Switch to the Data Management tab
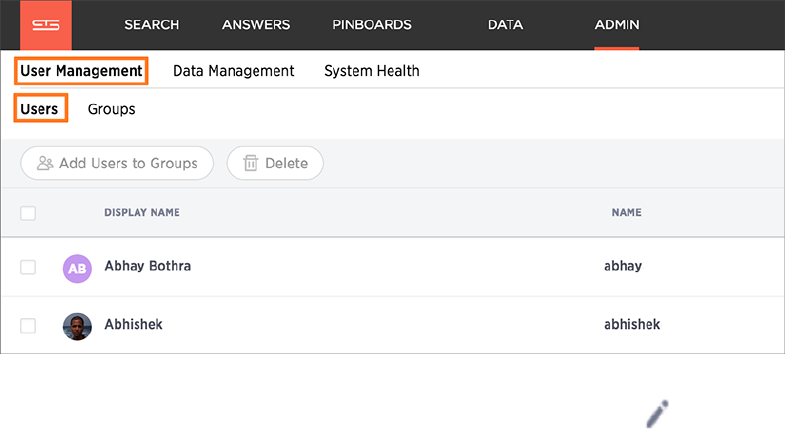This screenshot has width=785, height=430. coord(233,71)
